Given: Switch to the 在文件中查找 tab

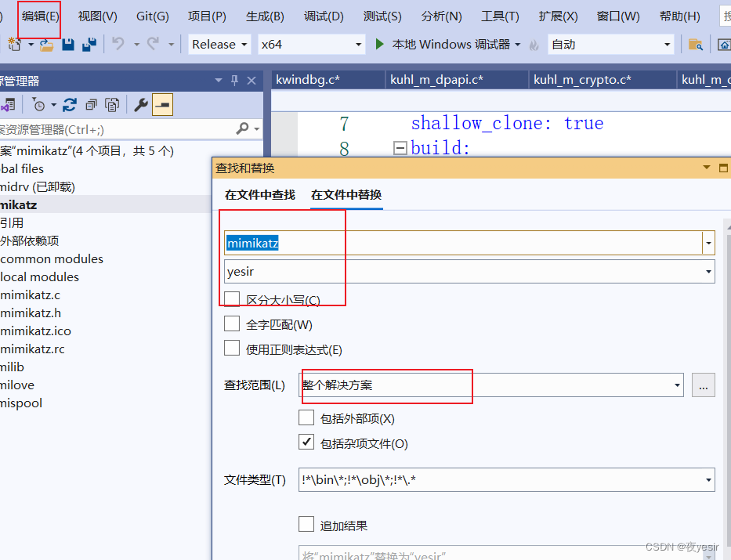Looking at the screenshot, I should (x=259, y=195).
